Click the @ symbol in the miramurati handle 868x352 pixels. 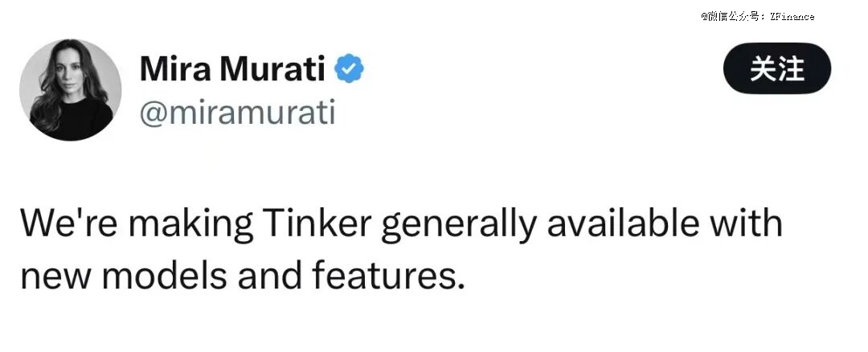[154, 113]
